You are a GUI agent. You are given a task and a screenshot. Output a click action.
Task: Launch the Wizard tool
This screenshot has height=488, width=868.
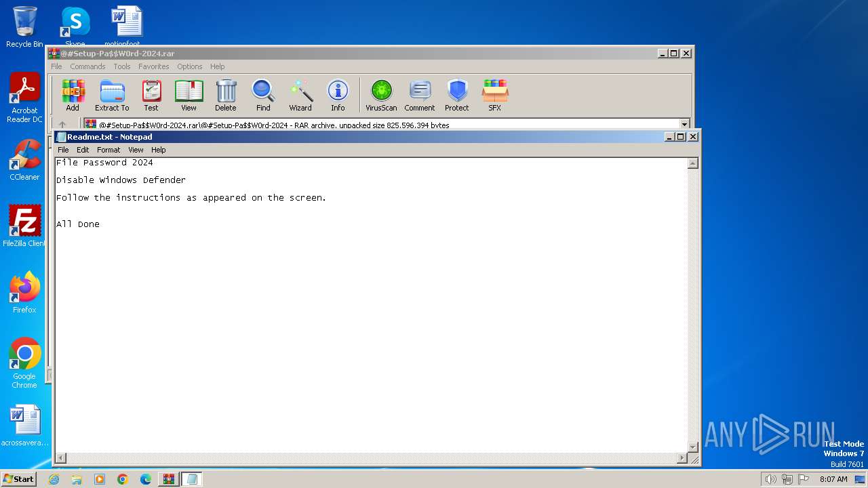(x=300, y=96)
